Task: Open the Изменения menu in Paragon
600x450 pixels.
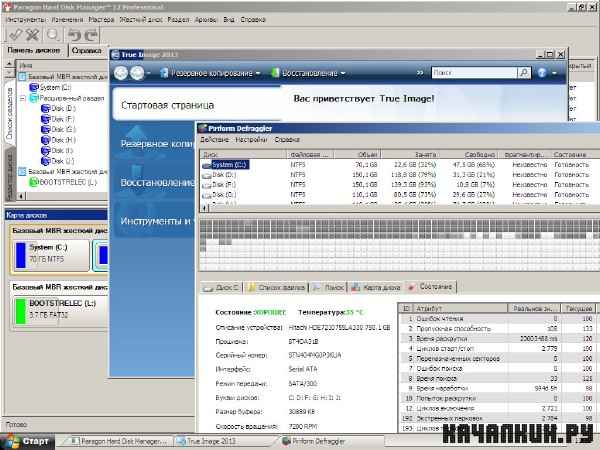Action: (67, 20)
